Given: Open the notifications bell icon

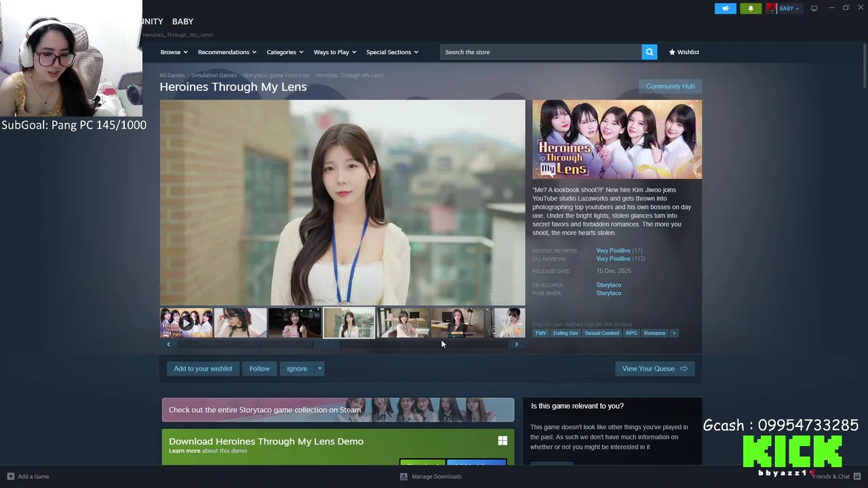Looking at the screenshot, I should point(751,8).
